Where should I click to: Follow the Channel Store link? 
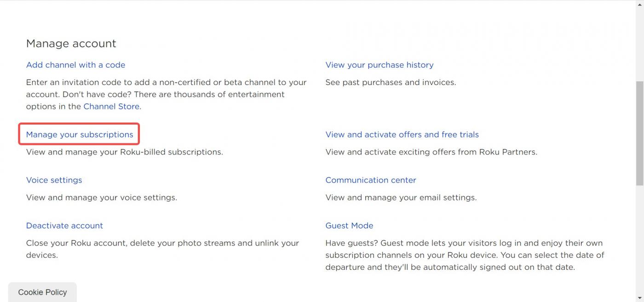111,106
